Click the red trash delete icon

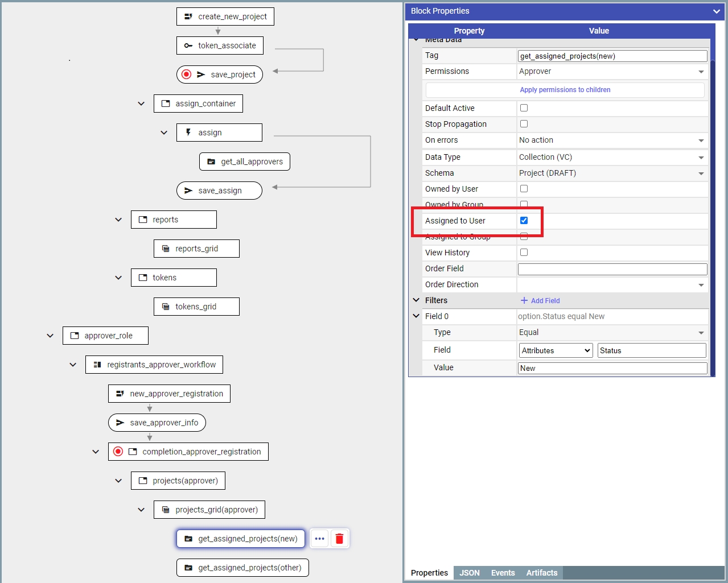tap(339, 539)
